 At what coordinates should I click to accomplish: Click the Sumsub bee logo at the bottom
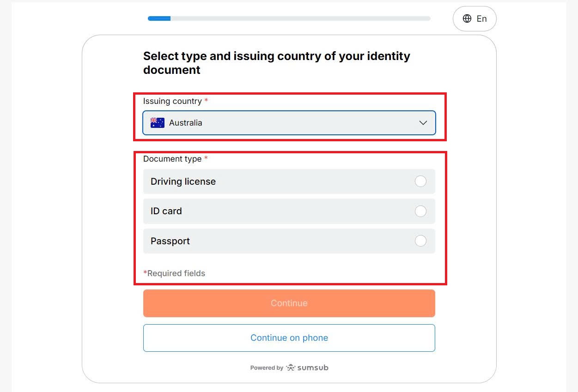pyautogui.click(x=291, y=367)
